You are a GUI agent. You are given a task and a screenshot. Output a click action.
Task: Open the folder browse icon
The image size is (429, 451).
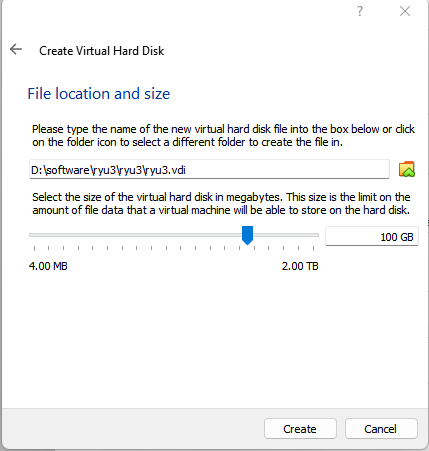coord(406,169)
